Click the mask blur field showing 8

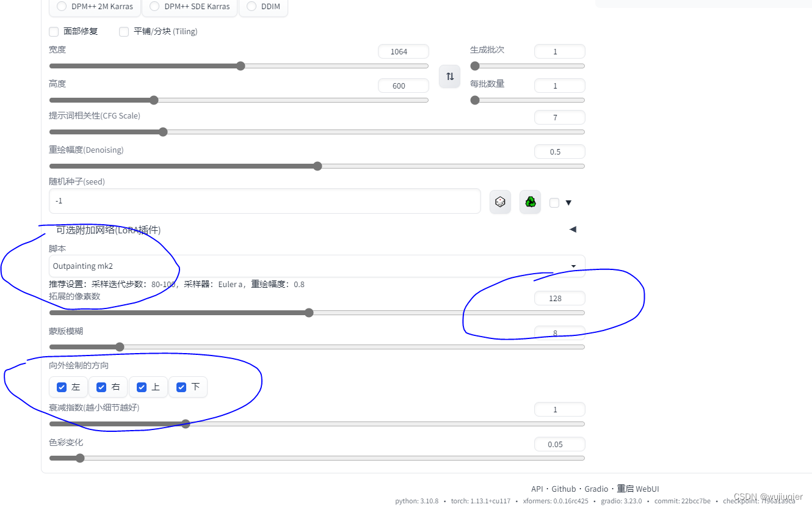(x=559, y=332)
